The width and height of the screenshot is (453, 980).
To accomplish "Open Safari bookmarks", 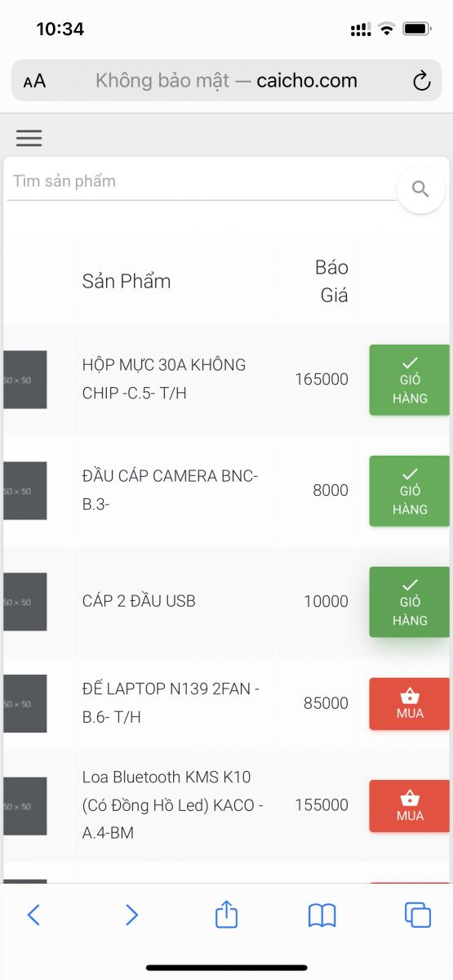I will point(322,915).
